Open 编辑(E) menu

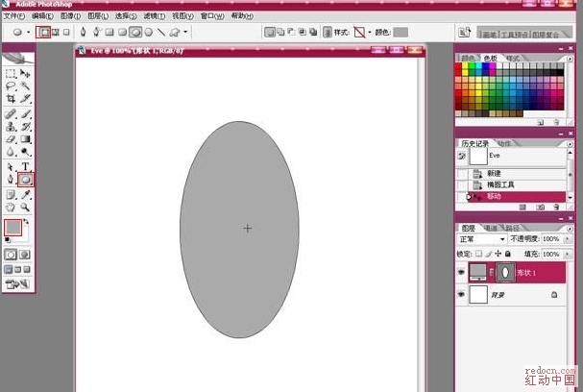[42, 16]
